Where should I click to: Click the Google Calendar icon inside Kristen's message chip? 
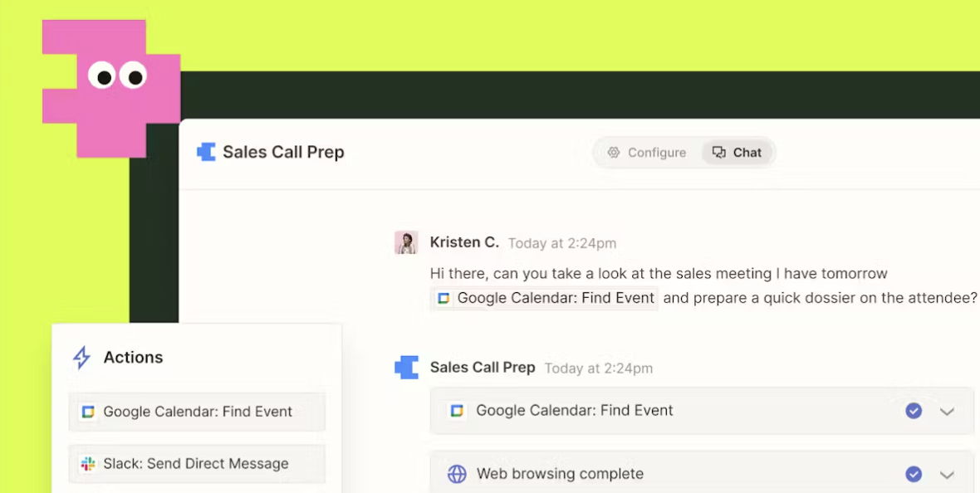coord(443,298)
